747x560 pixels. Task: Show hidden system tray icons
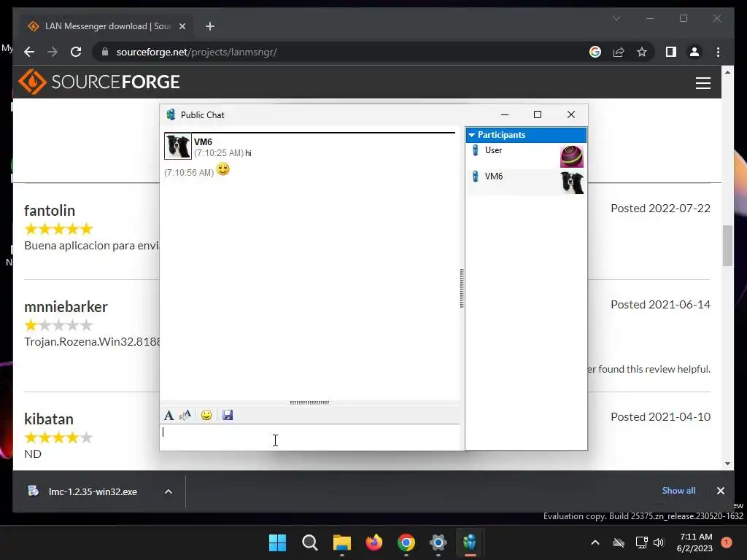click(595, 542)
